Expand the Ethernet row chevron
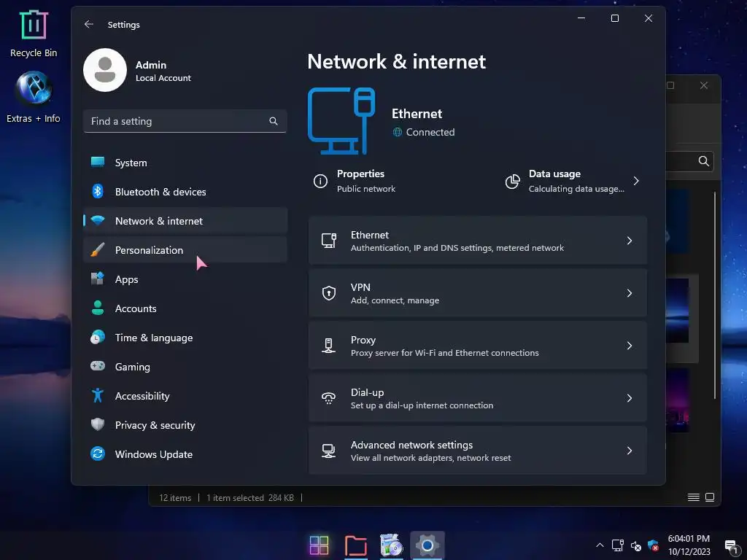Viewport: 747px width, 560px height. point(630,241)
